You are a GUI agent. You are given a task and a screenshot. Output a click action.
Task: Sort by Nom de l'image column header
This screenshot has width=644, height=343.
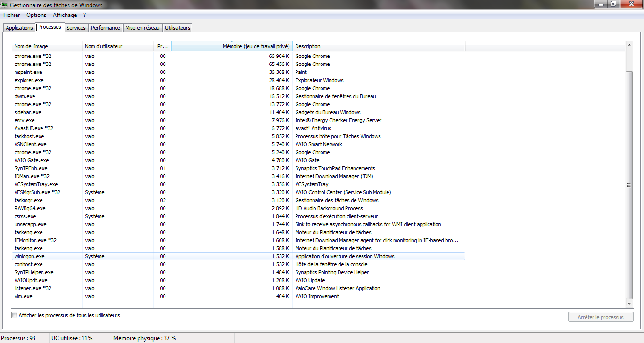[x=47, y=46]
